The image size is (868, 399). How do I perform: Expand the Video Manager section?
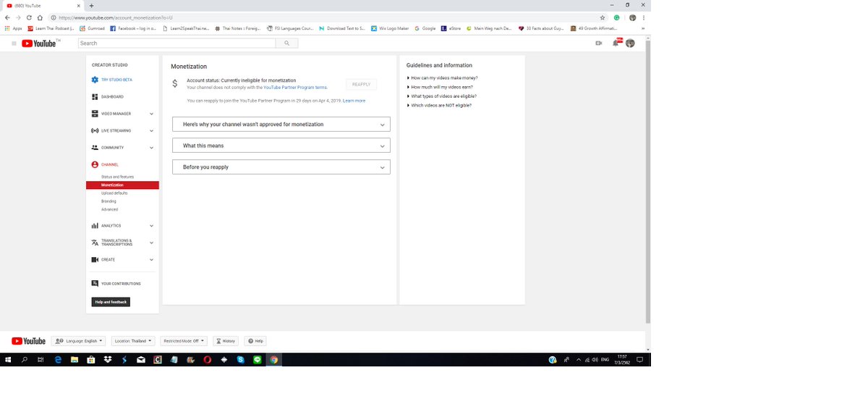point(151,114)
